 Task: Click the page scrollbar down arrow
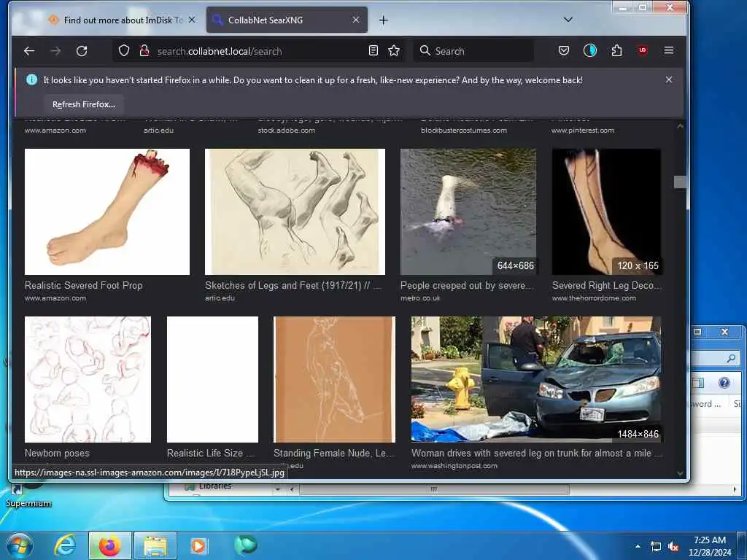pos(681,473)
